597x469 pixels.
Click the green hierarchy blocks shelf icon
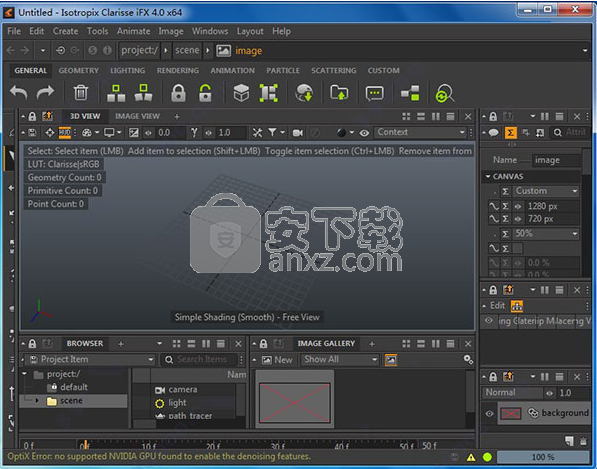click(x=410, y=93)
